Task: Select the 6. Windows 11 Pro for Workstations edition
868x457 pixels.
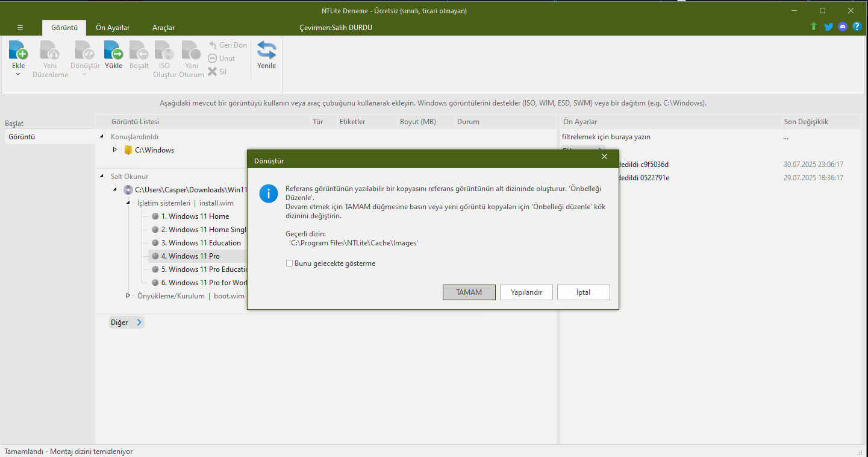Action: [204, 283]
